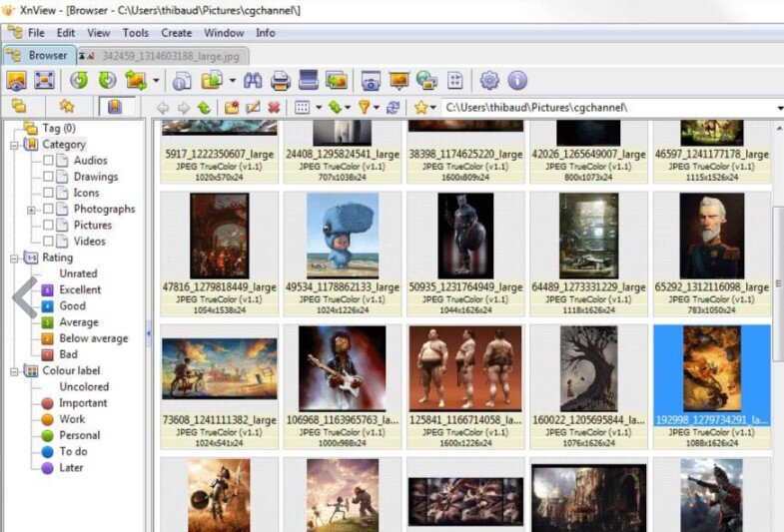
Task: Select thumbnail 49534_1178862133_large
Action: tap(343, 254)
